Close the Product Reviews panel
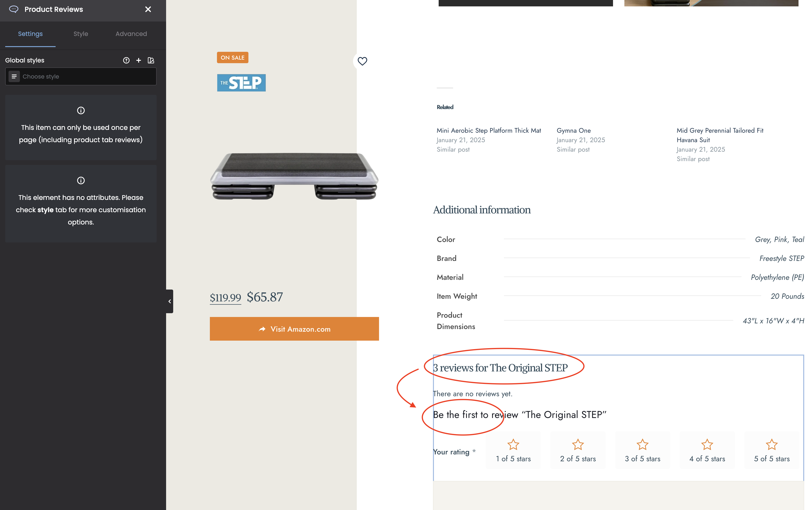Viewport: 812px width, 510px height. coord(148,9)
